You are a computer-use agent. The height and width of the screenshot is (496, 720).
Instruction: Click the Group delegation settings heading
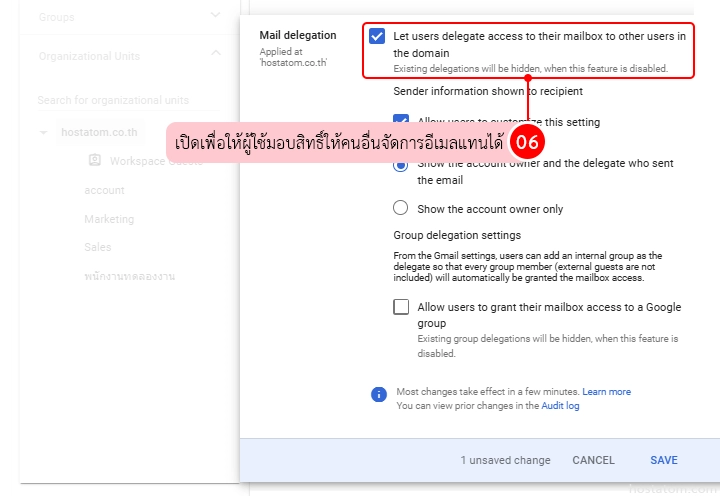click(x=457, y=235)
